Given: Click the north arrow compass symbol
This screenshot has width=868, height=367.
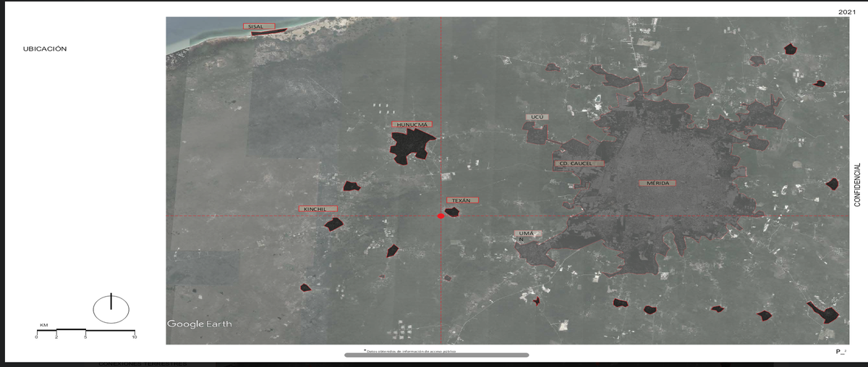Looking at the screenshot, I should (x=111, y=308).
